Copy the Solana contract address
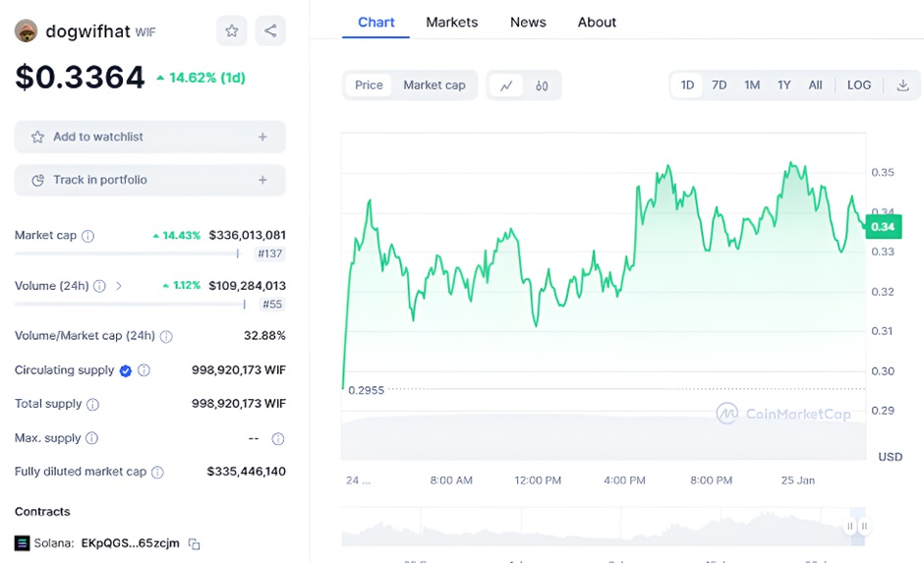 point(195,543)
